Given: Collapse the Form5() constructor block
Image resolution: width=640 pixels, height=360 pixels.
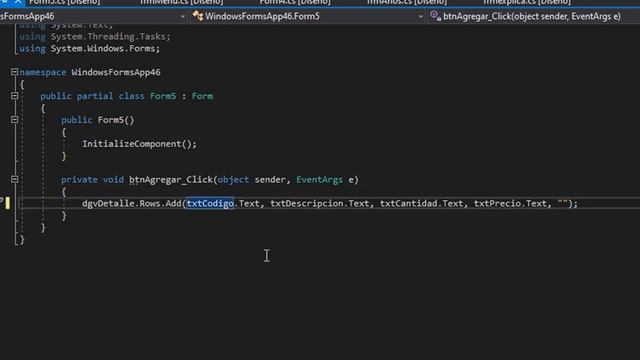Looking at the screenshot, I should click(14, 120).
